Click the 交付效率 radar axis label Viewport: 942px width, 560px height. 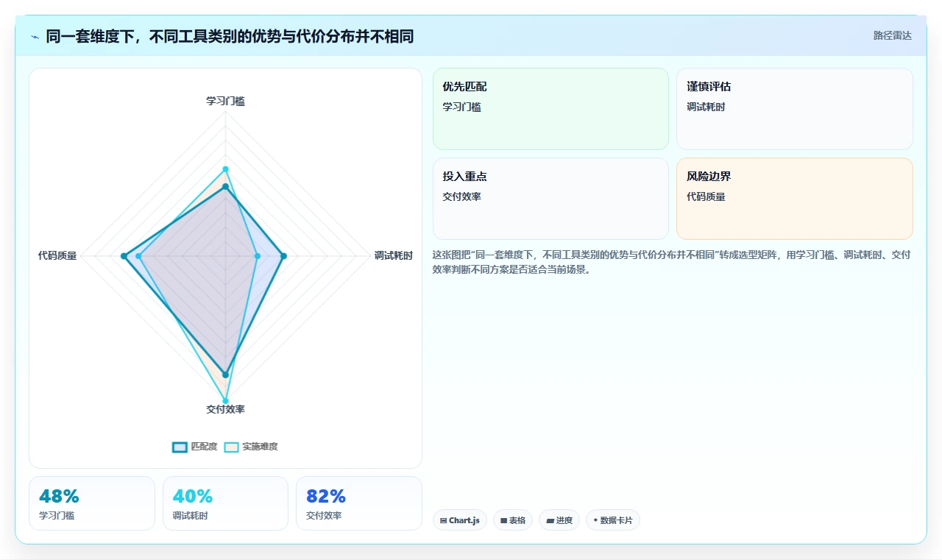pos(225,409)
